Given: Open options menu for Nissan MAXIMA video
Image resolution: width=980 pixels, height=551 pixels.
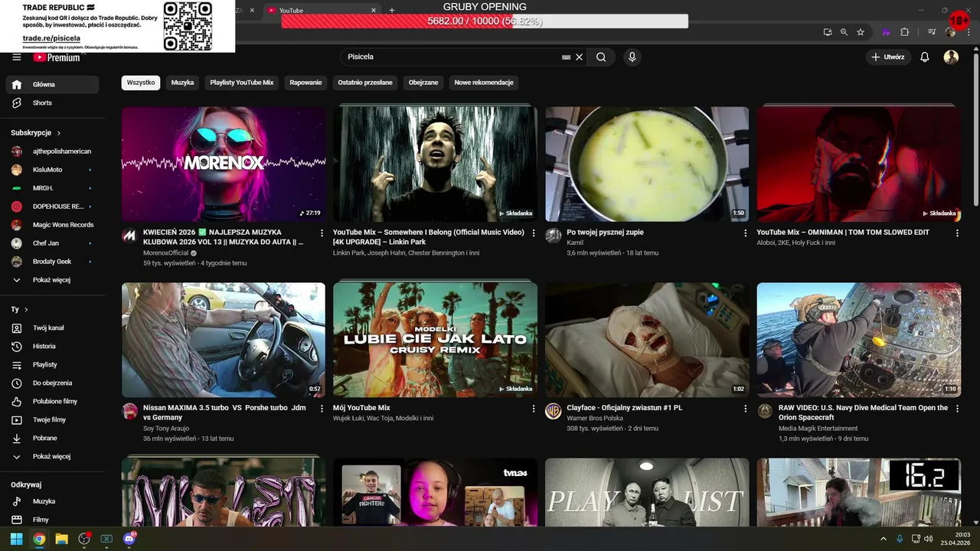Looking at the screenshot, I should pos(322,409).
